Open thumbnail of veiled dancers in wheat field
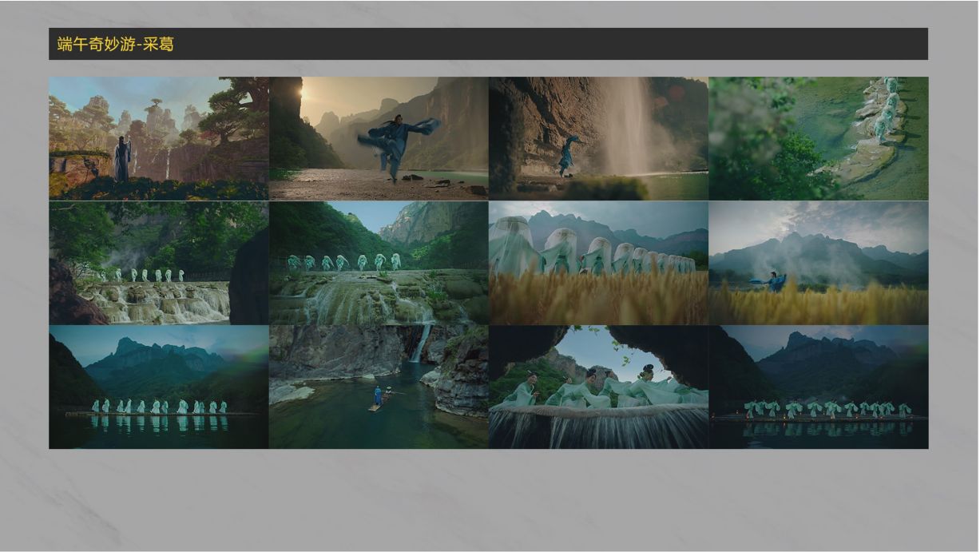 tap(598, 263)
